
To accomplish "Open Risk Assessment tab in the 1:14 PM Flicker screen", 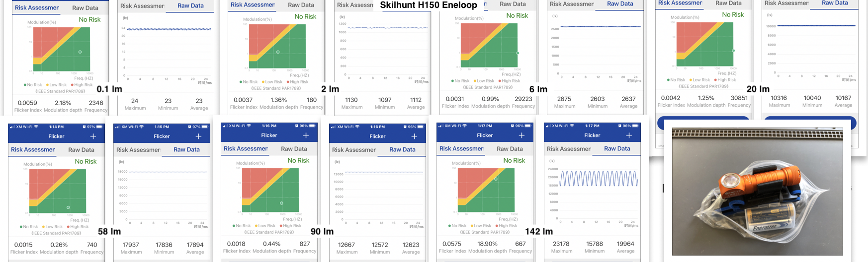I will pyautogui.click(x=33, y=149).
